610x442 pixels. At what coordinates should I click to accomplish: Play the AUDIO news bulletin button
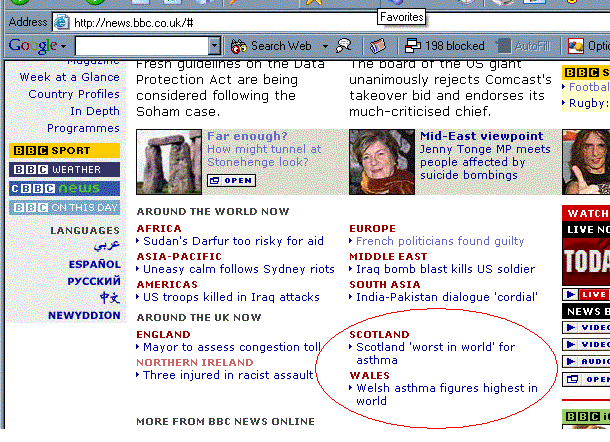tap(586, 361)
